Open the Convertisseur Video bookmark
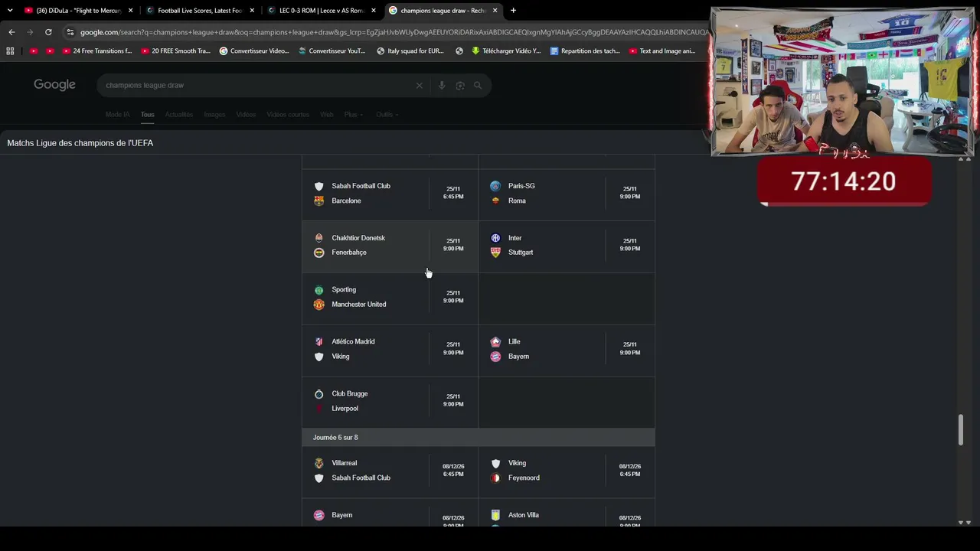 click(254, 51)
